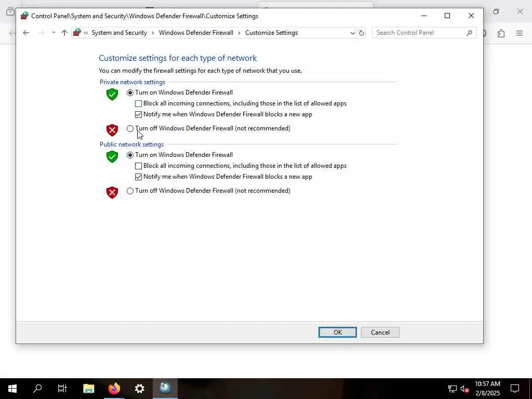Click Customize settings for each type heading

tap(178, 58)
